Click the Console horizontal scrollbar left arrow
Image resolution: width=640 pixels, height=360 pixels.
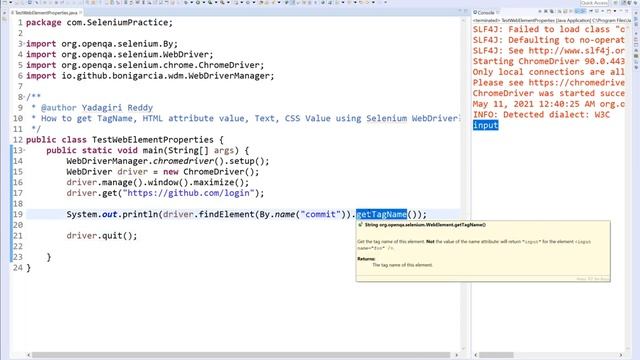[476, 355]
